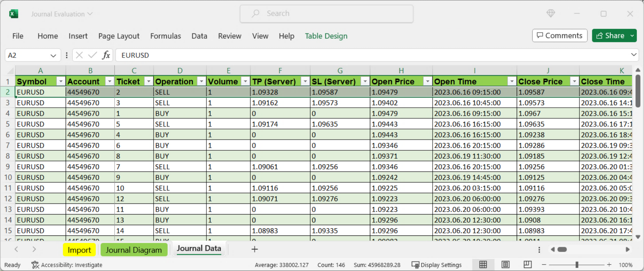
Task: Click the horizontal scrollbar thumb
Action: pyautogui.click(x=562, y=249)
